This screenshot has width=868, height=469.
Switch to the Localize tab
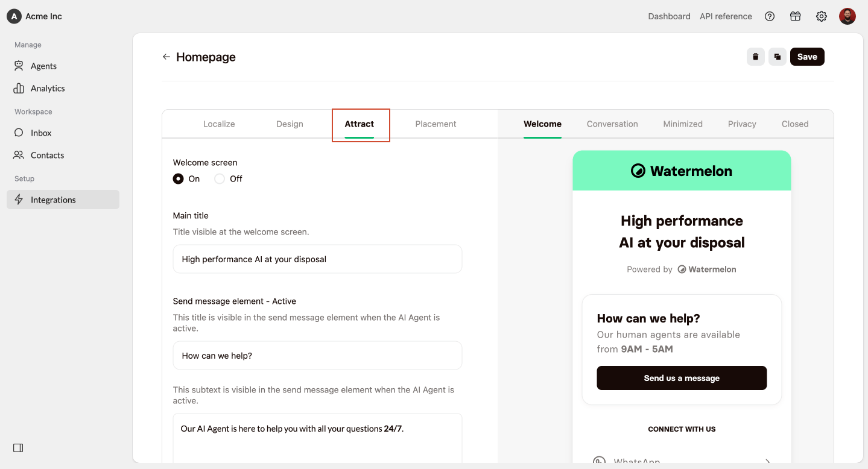[219, 124]
